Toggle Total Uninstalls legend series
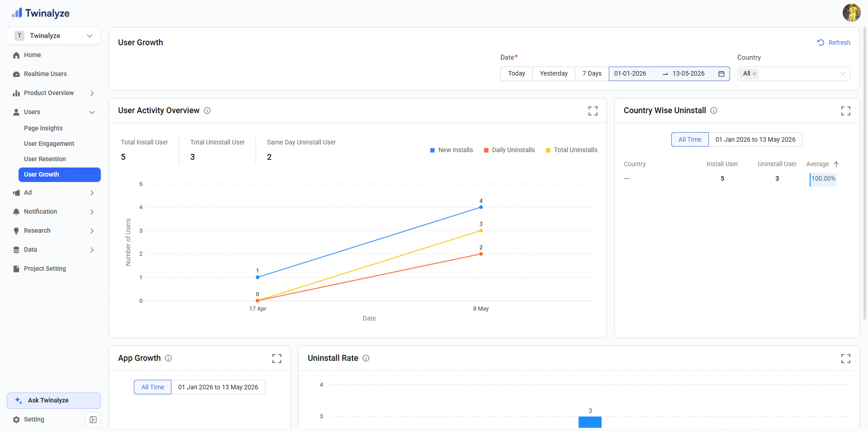Viewport: 868px width, 431px height. [571, 150]
